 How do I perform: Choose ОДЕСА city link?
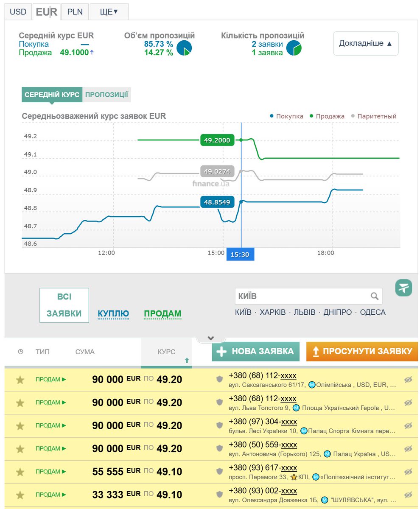(x=372, y=312)
